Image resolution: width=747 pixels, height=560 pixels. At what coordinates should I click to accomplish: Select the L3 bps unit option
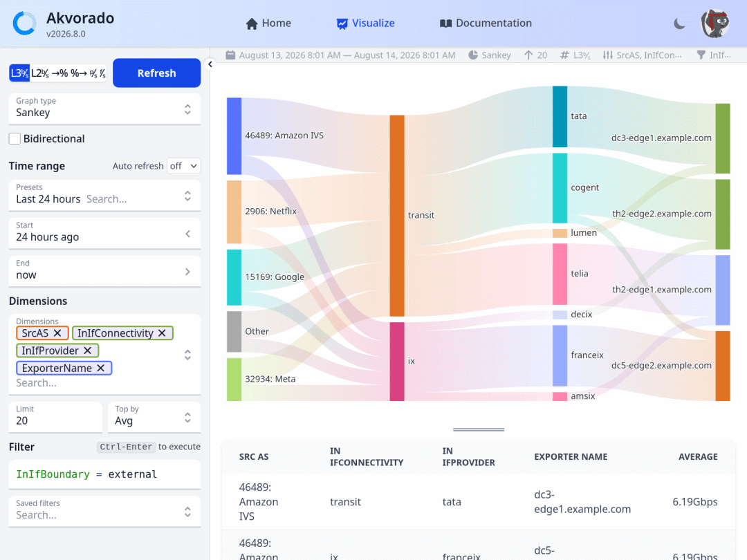click(x=19, y=73)
